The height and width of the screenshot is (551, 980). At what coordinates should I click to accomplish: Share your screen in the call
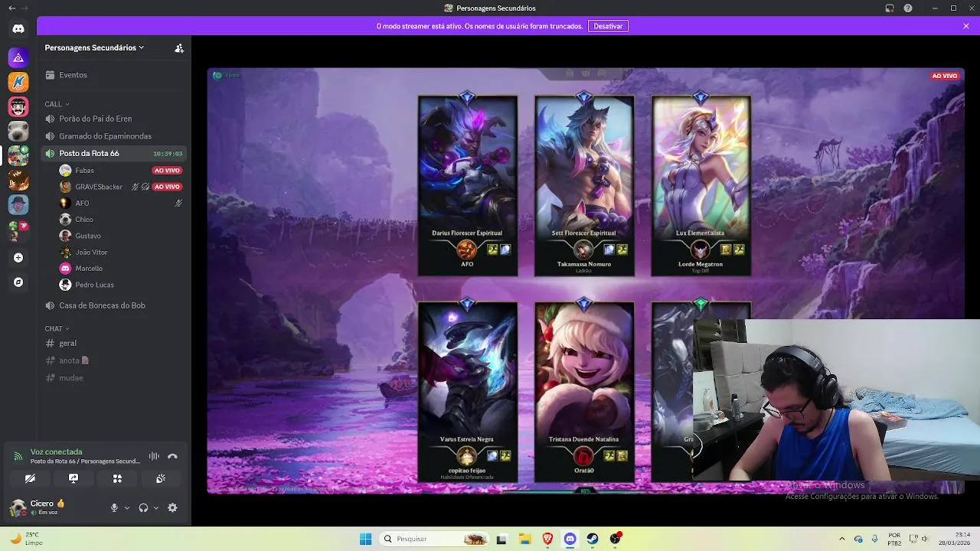tap(73, 478)
